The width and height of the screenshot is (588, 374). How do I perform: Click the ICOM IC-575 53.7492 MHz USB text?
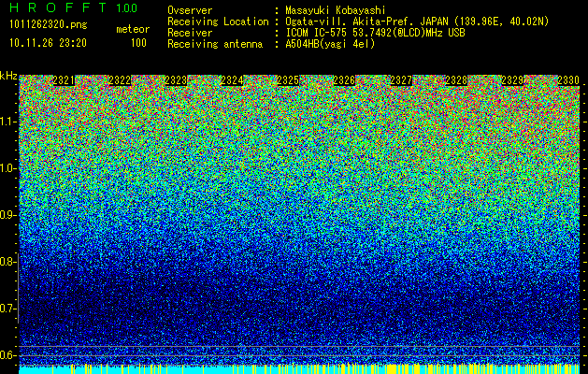tap(375, 33)
